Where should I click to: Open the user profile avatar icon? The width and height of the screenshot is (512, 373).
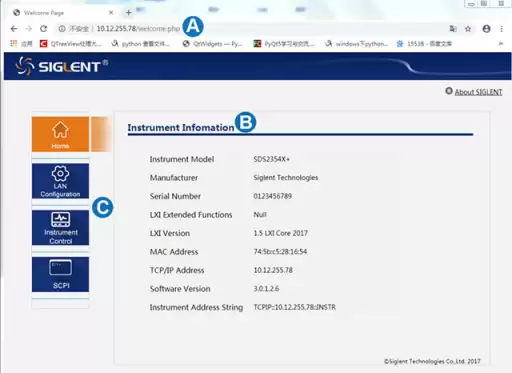click(x=487, y=29)
